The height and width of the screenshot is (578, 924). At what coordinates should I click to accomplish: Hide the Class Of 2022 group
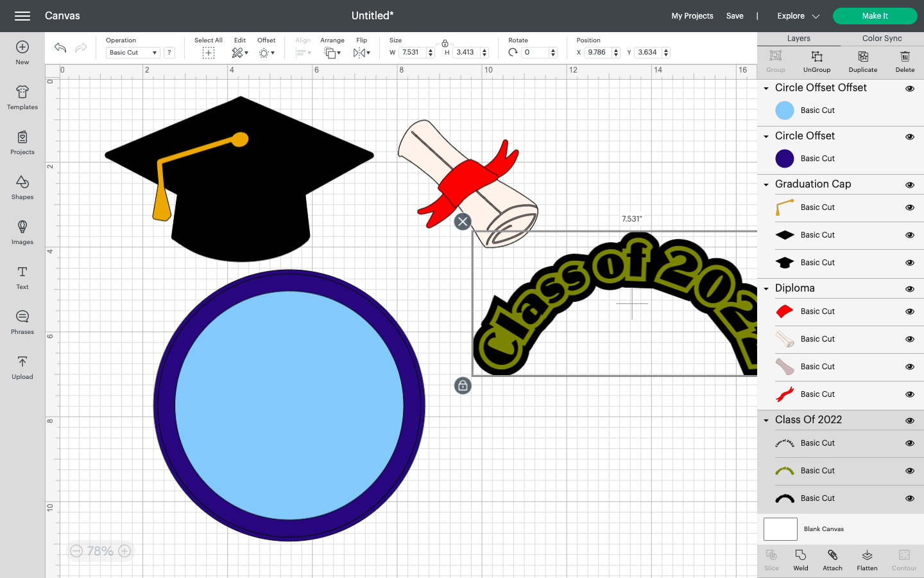coord(909,420)
